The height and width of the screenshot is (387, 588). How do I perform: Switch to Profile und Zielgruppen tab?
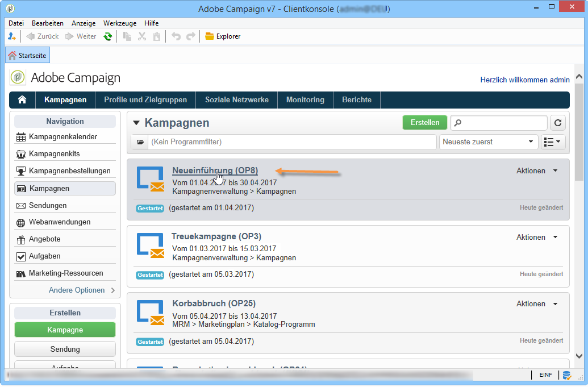(x=145, y=100)
